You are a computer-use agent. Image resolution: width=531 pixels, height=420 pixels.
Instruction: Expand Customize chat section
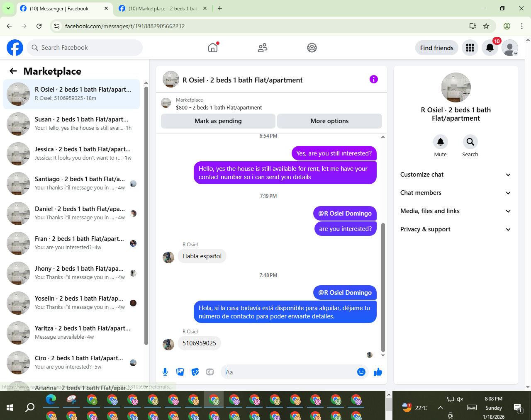pos(455,175)
